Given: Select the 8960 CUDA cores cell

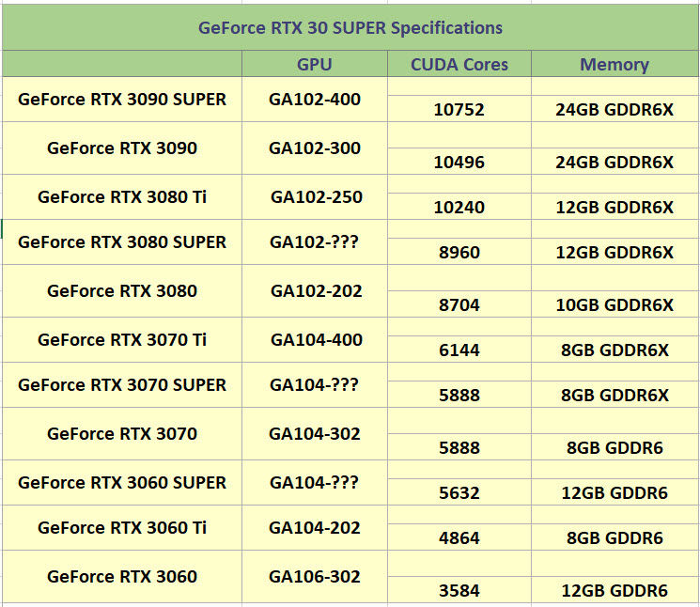Looking at the screenshot, I should click(x=459, y=252).
